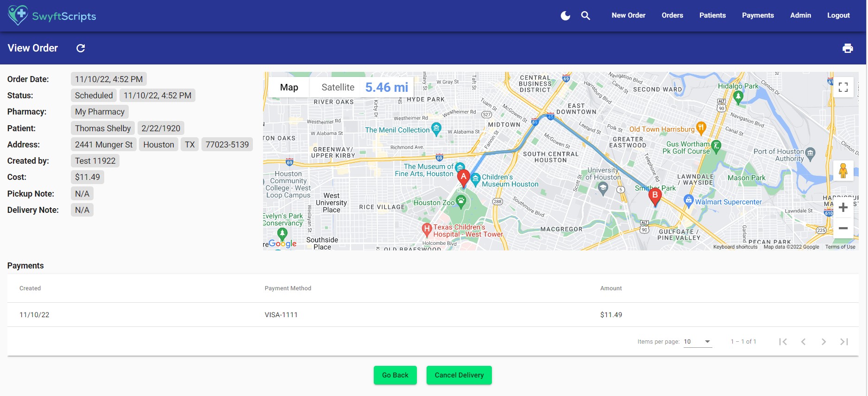Navigate to Payments section
868x396 pixels.
(758, 15)
